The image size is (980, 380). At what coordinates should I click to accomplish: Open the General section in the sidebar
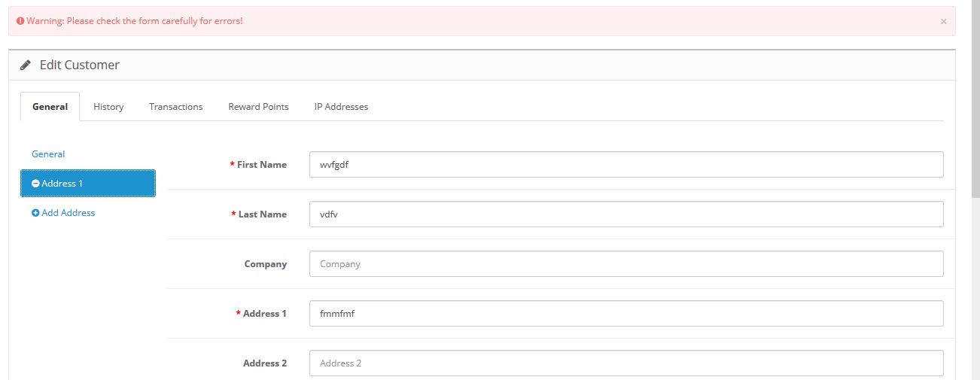(48, 154)
